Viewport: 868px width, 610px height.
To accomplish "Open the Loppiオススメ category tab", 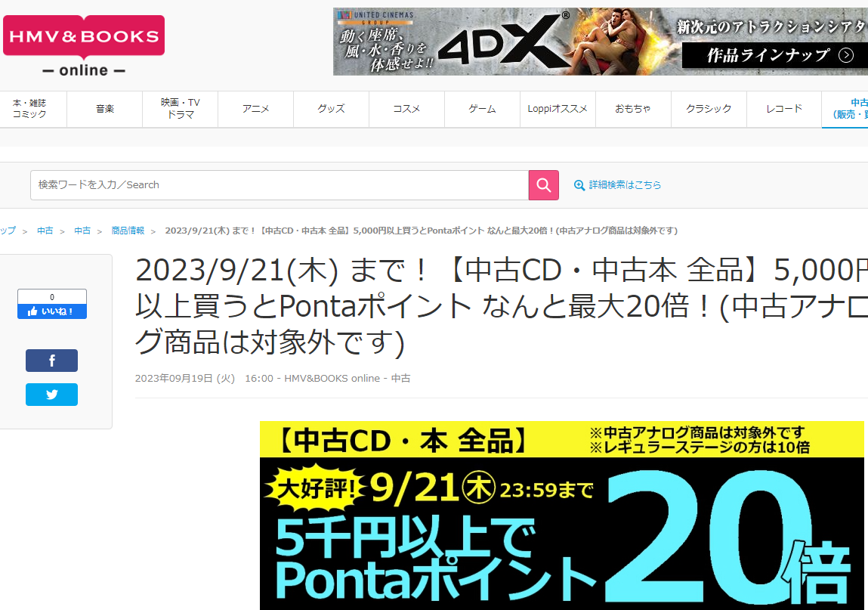I will pos(558,109).
